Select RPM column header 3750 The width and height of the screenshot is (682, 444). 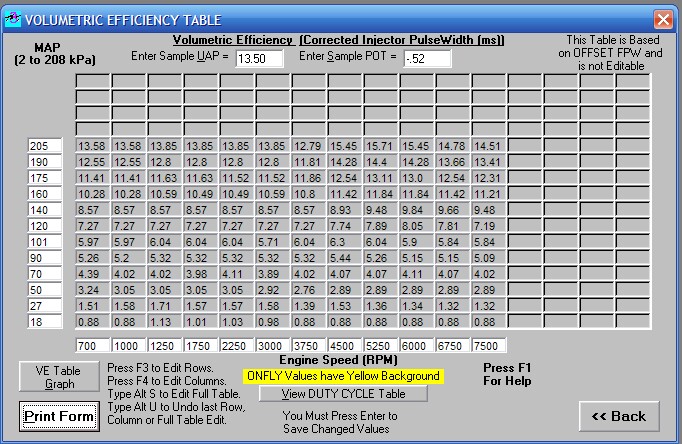[309, 346]
